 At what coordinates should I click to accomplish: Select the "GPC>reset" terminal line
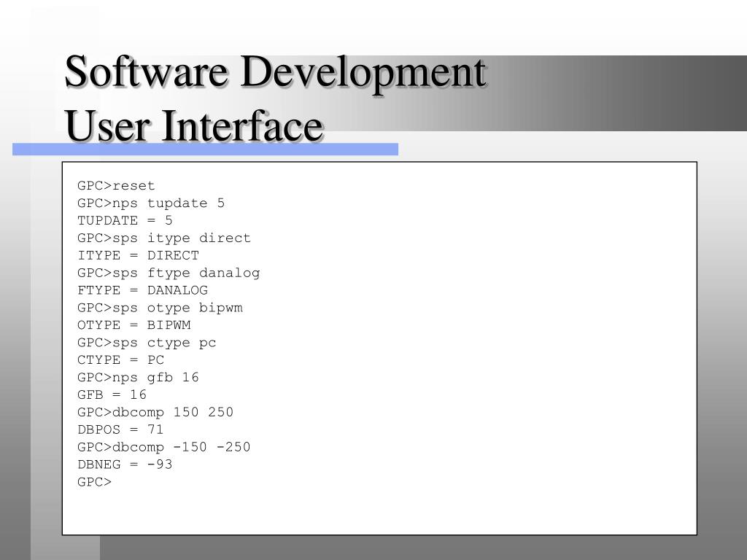(116, 186)
